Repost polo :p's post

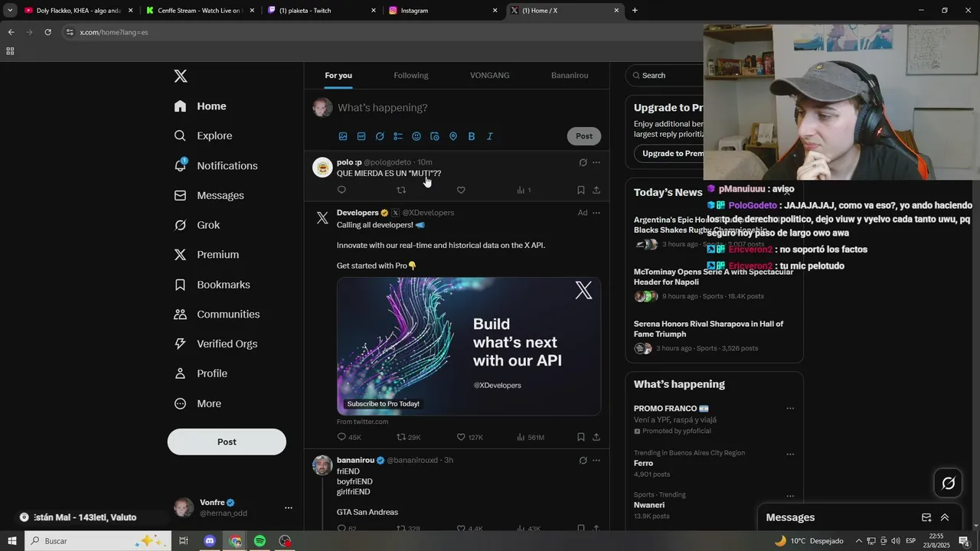coord(401,190)
